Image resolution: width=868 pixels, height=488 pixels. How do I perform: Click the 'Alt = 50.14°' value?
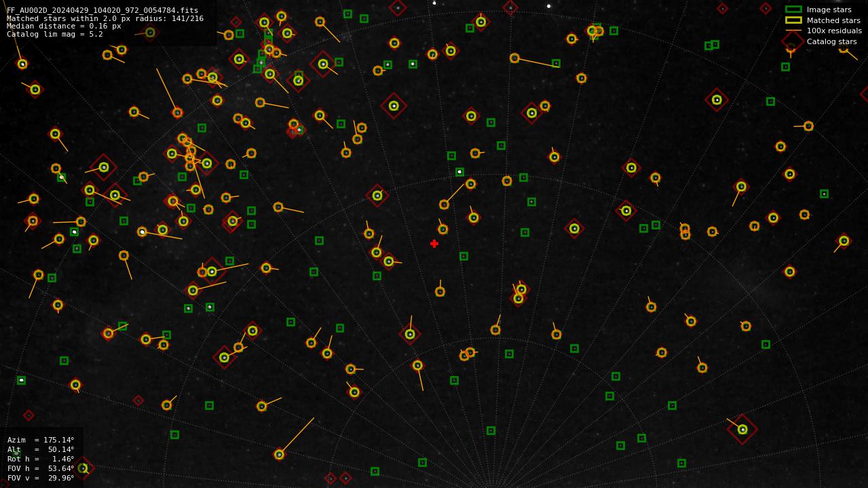coord(41,449)
